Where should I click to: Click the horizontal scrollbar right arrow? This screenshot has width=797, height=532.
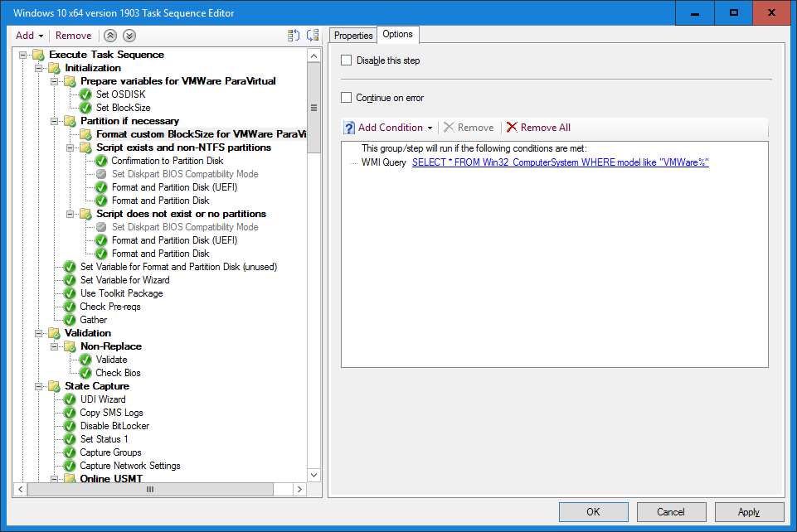[300, 490]
